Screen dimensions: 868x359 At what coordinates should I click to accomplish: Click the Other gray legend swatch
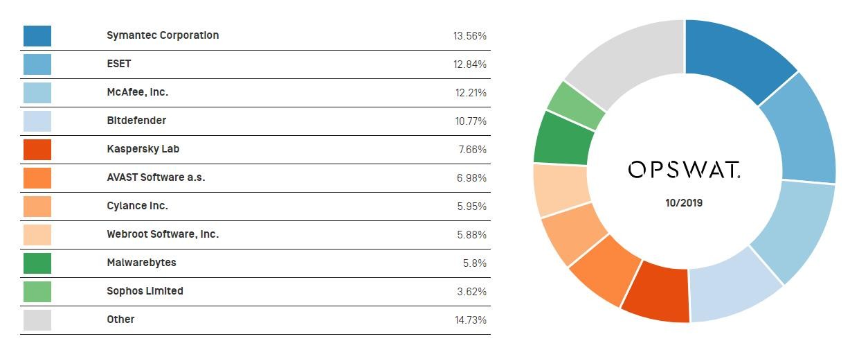click(x=37, y=320)
